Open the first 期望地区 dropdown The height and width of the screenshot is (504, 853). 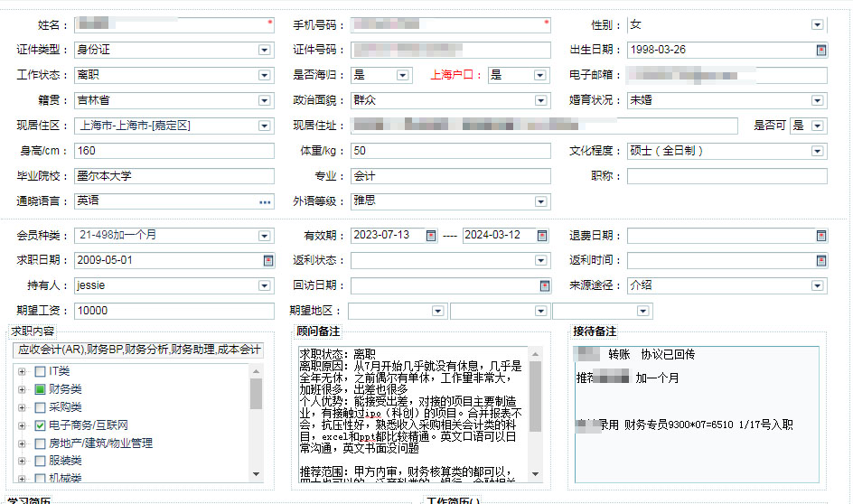[438, 311]
